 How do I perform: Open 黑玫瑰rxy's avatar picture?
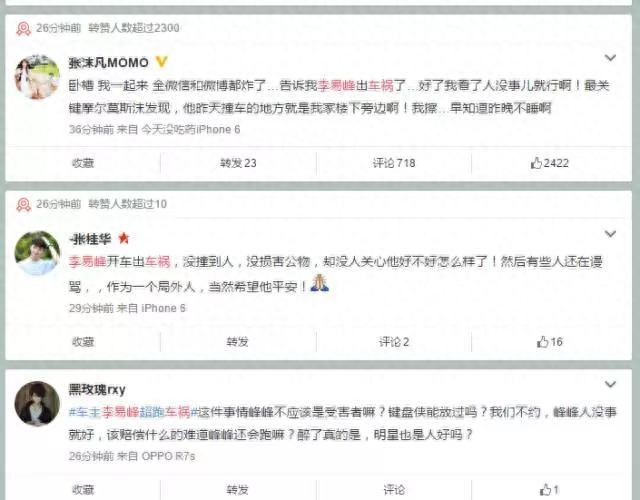pos(37,403)
